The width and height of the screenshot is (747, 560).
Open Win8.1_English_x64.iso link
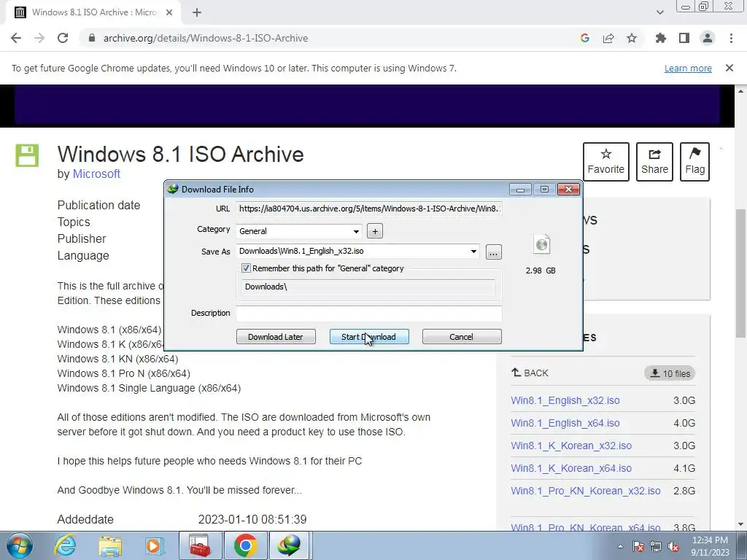565,423
